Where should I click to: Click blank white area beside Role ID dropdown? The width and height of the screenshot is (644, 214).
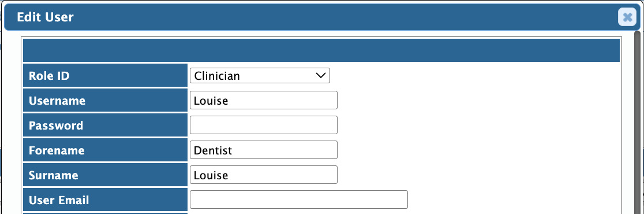tap(474, 76)
